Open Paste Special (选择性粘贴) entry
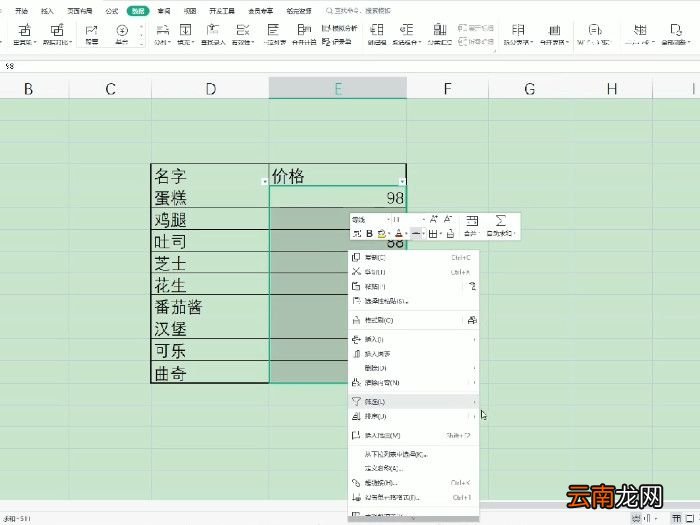Image resolution: width=700 pixels, height=525 pixels. coord(413,301)
